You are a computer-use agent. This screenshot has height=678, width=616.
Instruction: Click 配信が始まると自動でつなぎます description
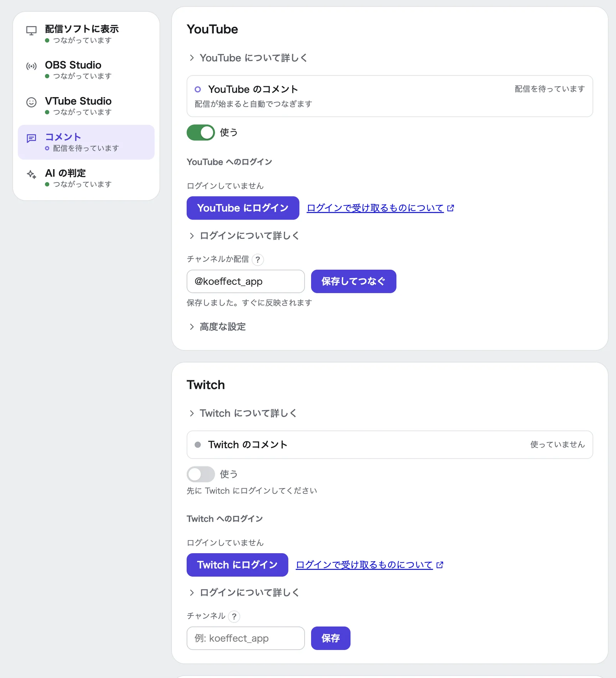[253, 104]
